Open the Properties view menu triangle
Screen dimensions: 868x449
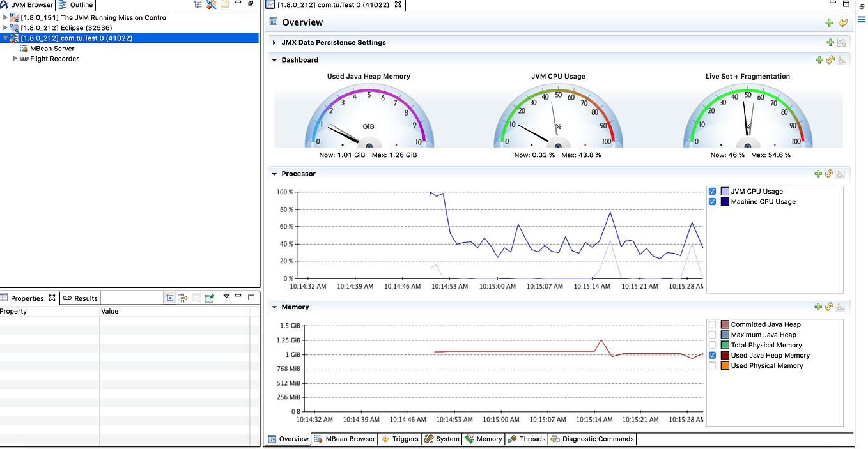[226, 296]
